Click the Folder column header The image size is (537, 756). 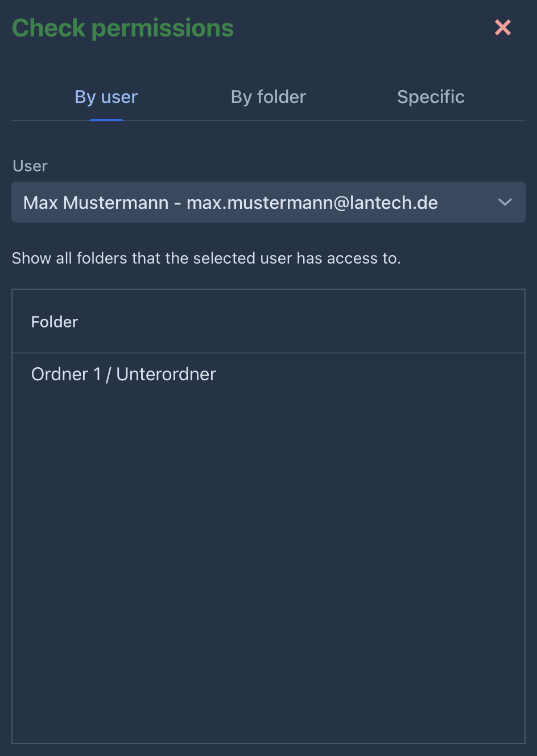pyautogui.click(x=55, y=322)
